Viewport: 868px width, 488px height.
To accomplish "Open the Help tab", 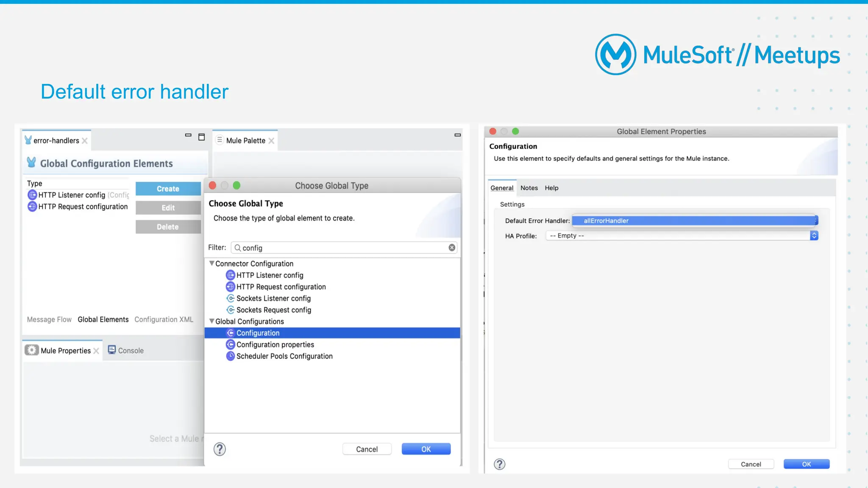I will pyautogui.click(x=551, y=188).
